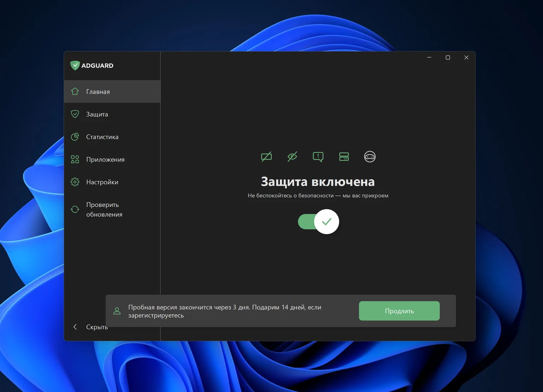Click the exclamation speech bubble icon
This screenshot has width=543, height=392.
click(x=318, y=157)
